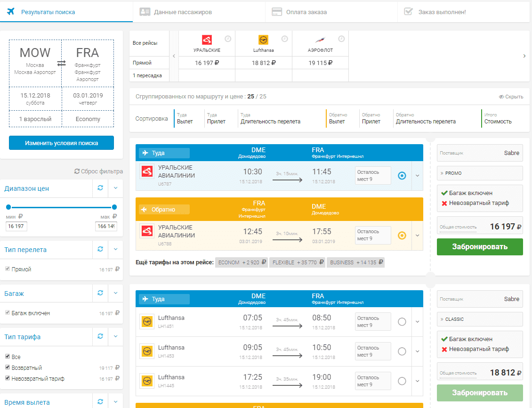Click the airplane icon in Результаты поиска step
Image resolution: width=532 pixels, height=408 pixels.
(11, 11)
